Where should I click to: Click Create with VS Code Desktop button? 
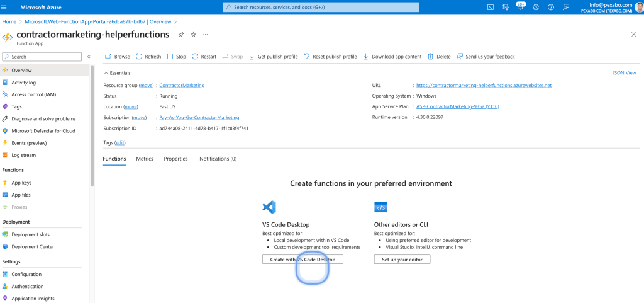tap(303, 260)
